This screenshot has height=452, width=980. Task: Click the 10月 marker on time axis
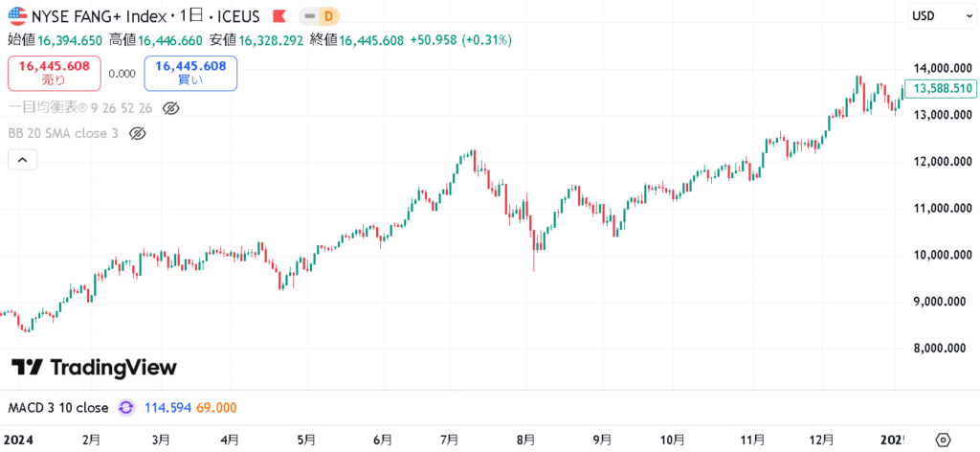point(673,440)
